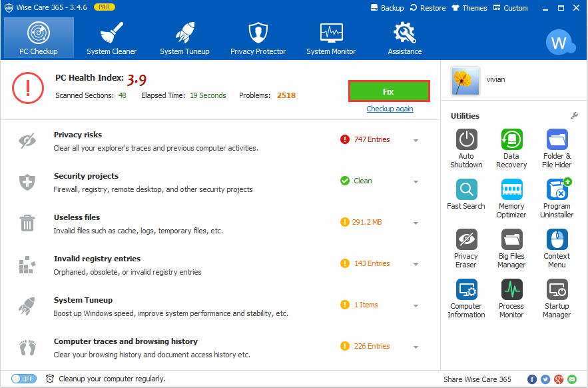Viewport: 588px width, 388px height.
Task: Click the Security projects shield icon
Action: [27, 182]
